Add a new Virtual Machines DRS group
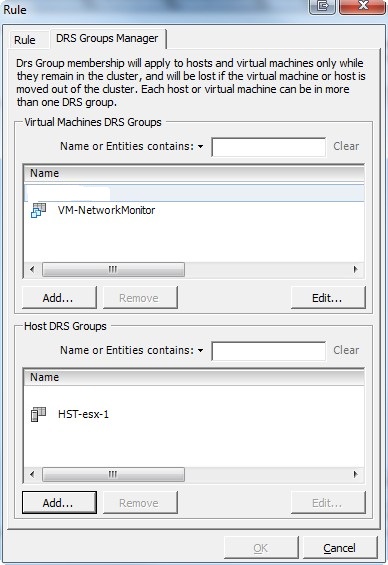Viewport: 388px width, 565px height. tap(59, 298)
